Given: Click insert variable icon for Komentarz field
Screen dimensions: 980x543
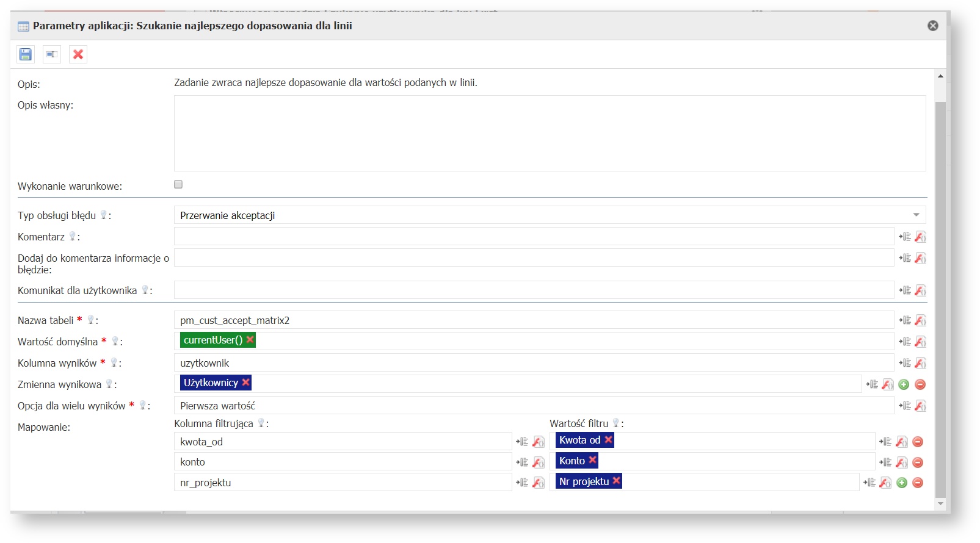Looking at the screenshot, I should tap(904, 237).
